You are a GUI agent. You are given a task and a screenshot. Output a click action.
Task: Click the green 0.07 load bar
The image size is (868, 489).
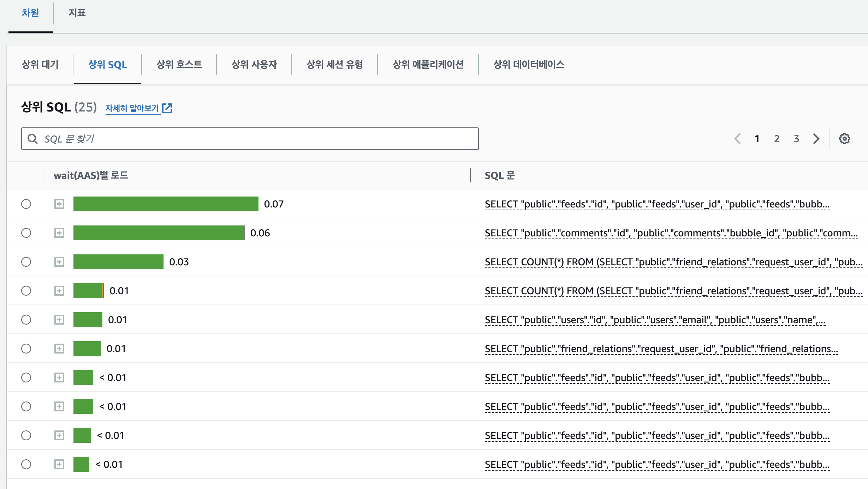(x=166, y=204)
